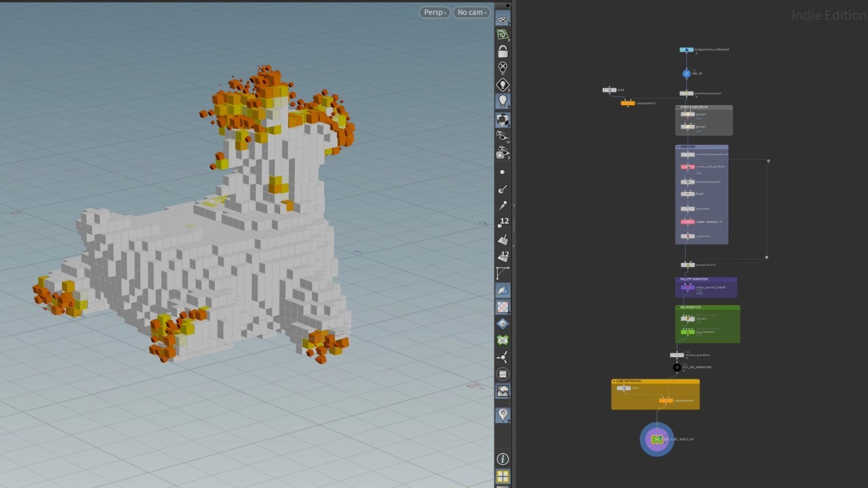The width and height of the screenshot is (868, 488).
Task: Click the particle origin axes icon
Action: point(502,357)
